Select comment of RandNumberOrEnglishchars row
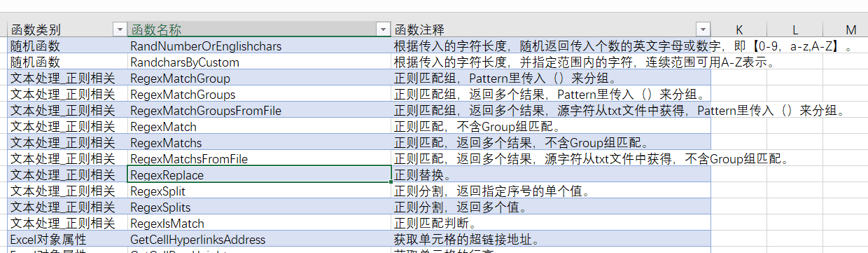The width and height of the screenshot is (868, 253). click(551, 46)
